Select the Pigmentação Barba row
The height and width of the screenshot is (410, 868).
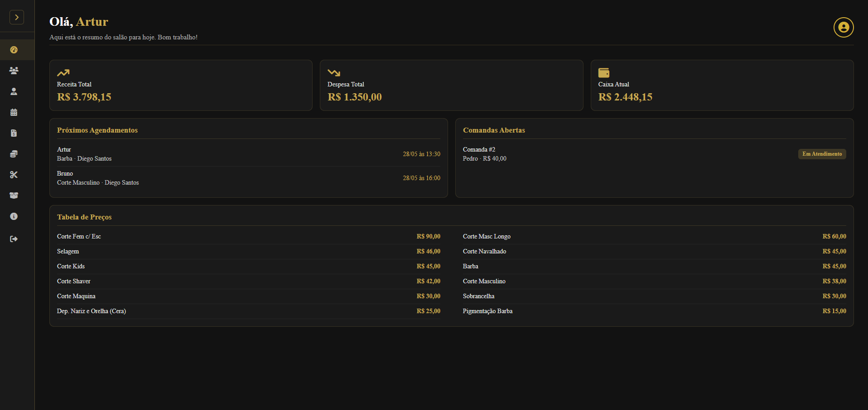point(654,311)
